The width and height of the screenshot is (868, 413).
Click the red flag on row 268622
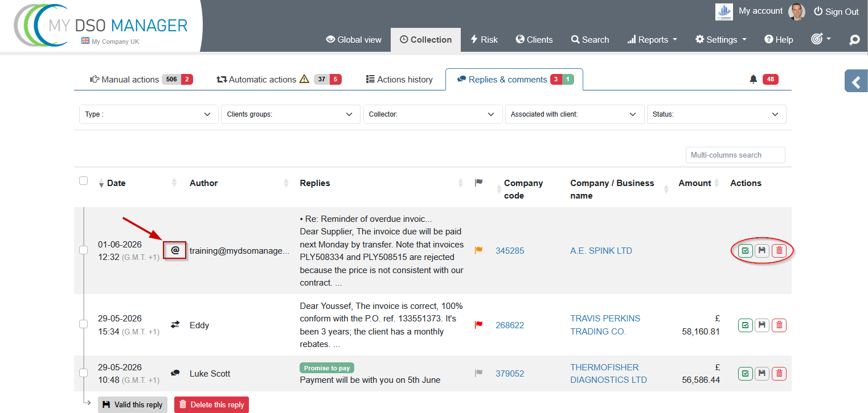point(478,325)
